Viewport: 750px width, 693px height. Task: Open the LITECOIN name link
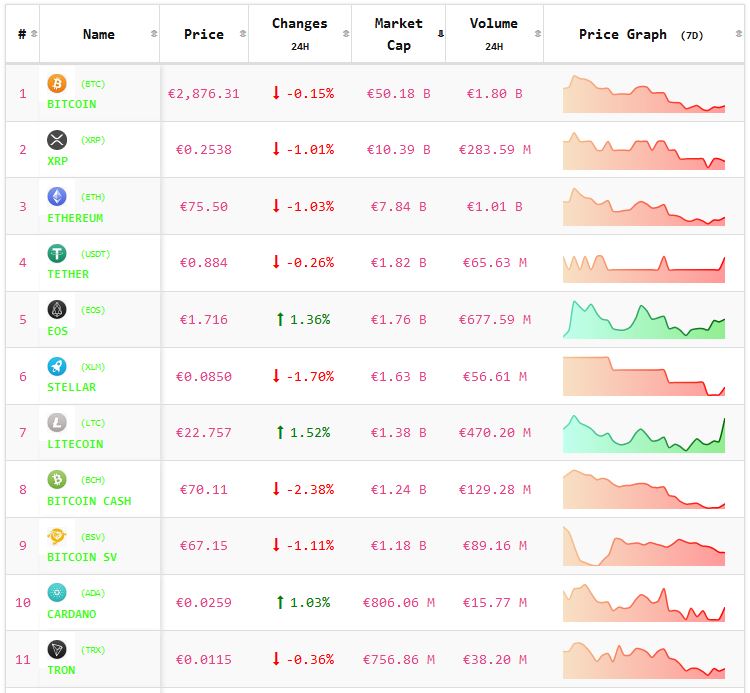[x=75, y=444]
